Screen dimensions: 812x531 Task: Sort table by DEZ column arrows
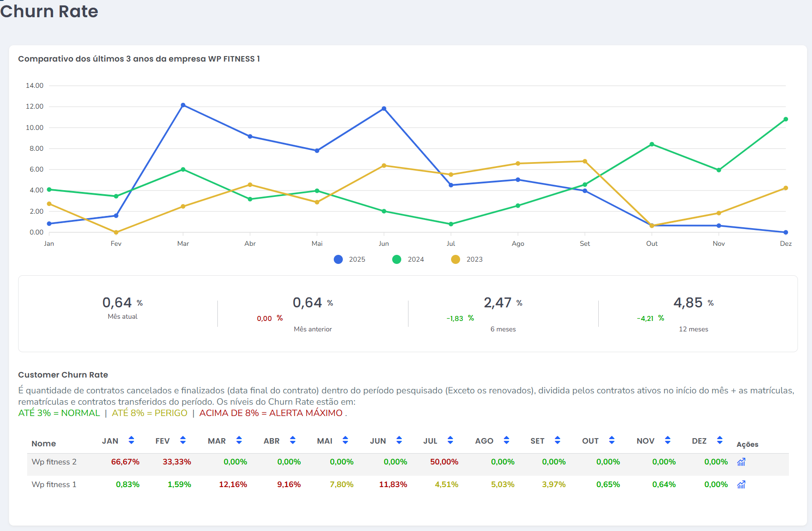pyautogui.click(x=720, y=440)
